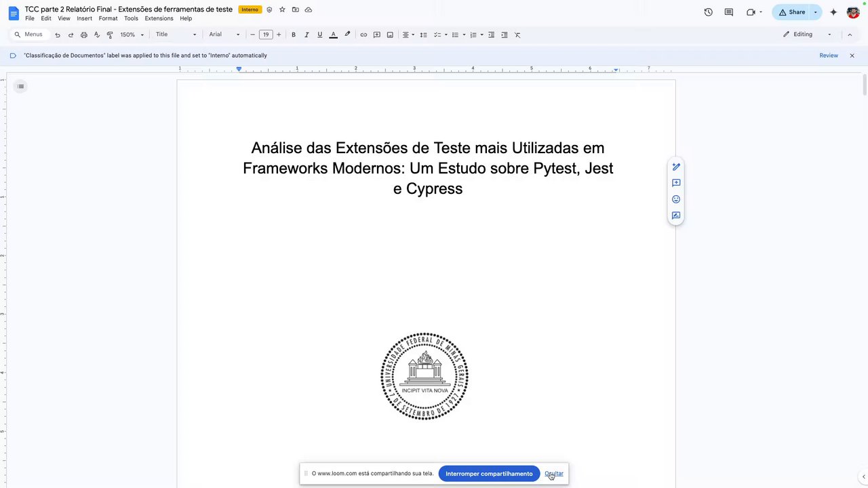
Task: Click pen edit icon in page margin
Action: 676,167
